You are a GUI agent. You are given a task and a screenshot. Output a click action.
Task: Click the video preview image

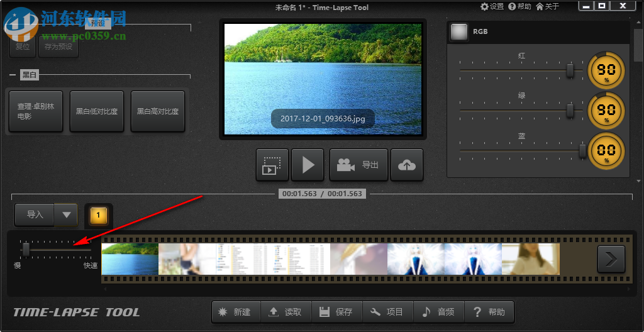[x=323, y=79]
